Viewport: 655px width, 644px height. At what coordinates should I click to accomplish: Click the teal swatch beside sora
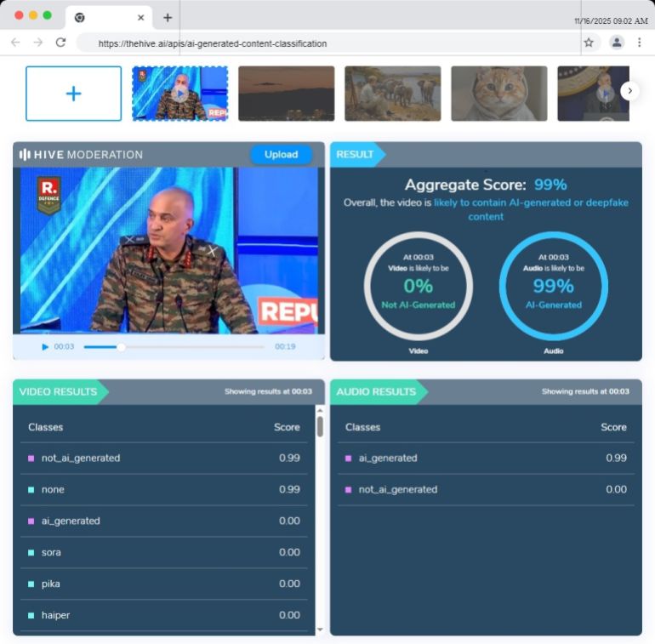(x=31, y=552)
